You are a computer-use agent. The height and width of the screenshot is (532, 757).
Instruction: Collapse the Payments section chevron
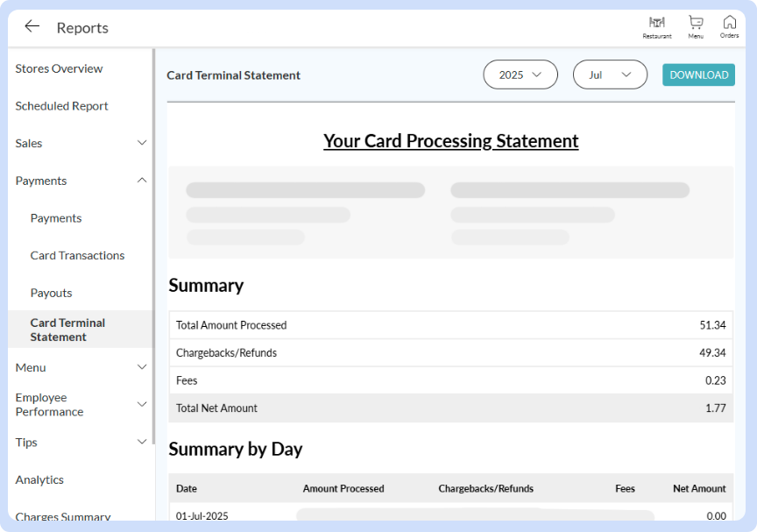coord(142,181)
